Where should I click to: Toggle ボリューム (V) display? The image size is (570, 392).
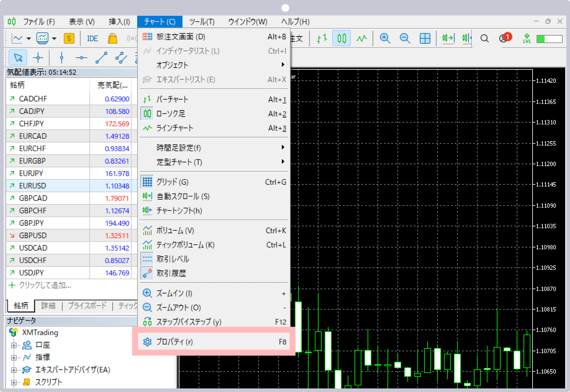point(214,230)
